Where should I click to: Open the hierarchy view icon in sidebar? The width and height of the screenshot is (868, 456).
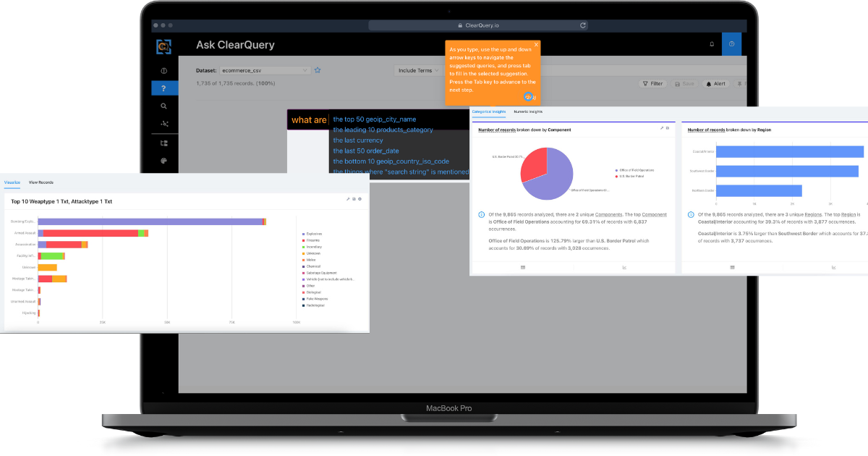tap(163, 143)
